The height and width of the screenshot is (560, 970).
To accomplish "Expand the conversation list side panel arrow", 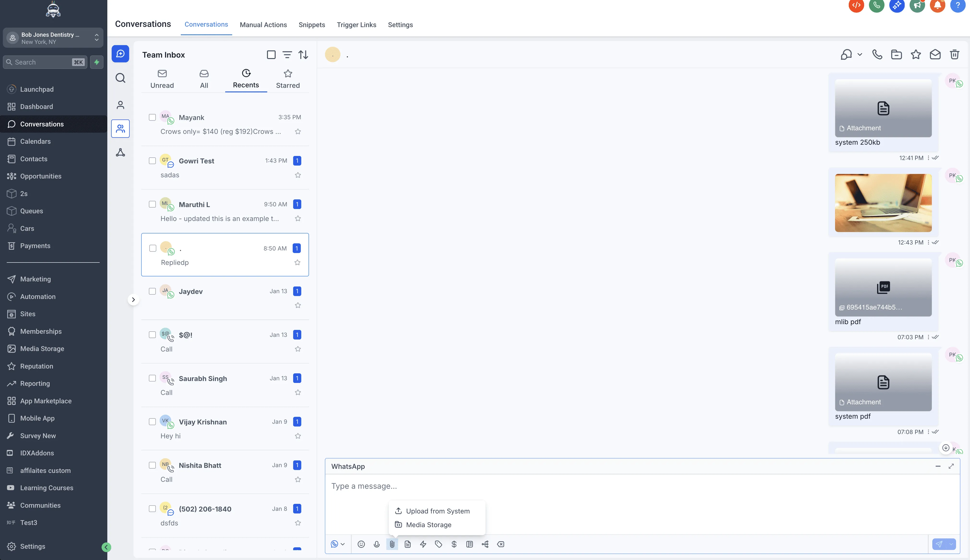I will (x=133, y=299).
